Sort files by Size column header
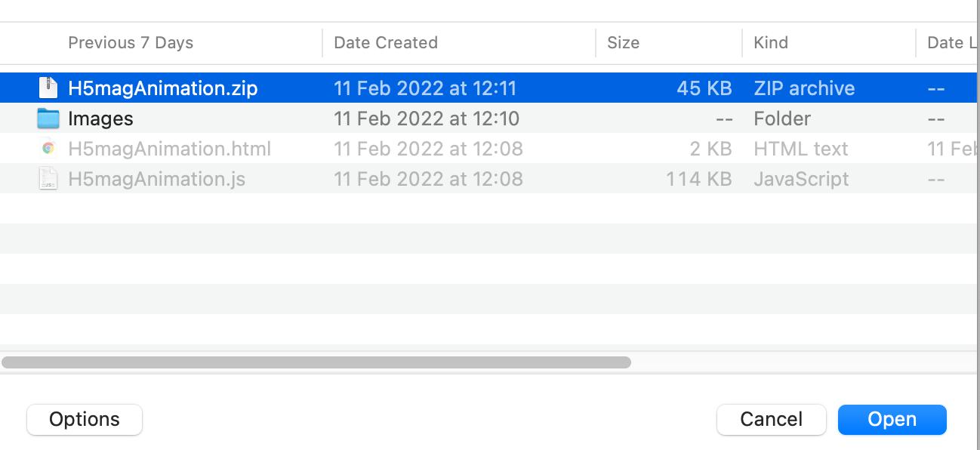 [623, 43]
